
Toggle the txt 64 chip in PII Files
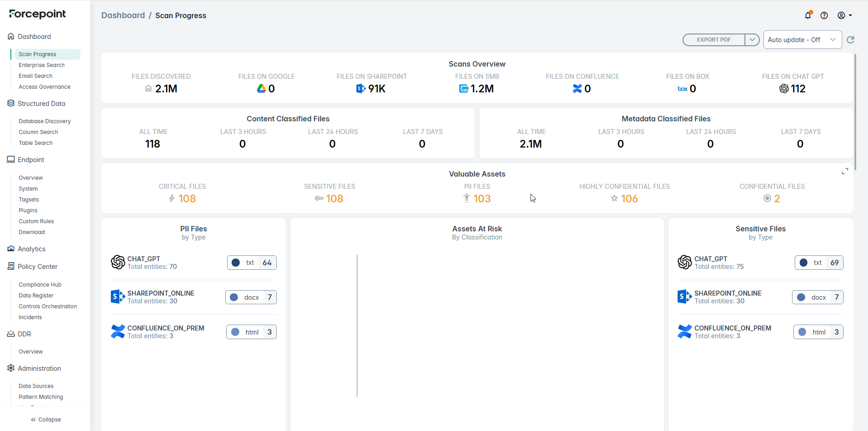(251, 263)
